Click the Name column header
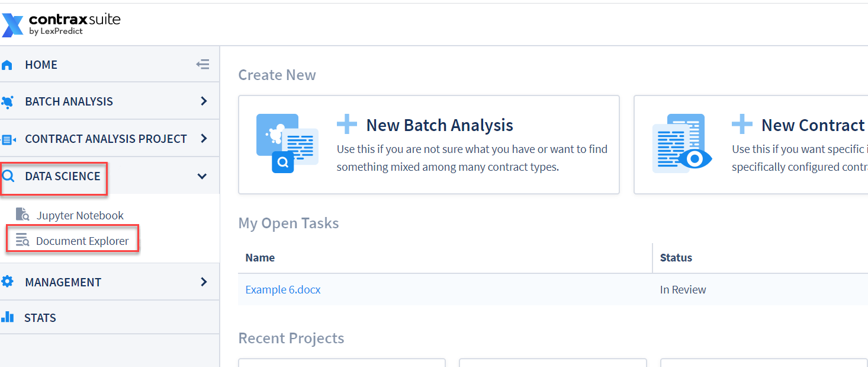Image resolution: width=868 pixels, height=367 pixels. click(x=260, y=257)
